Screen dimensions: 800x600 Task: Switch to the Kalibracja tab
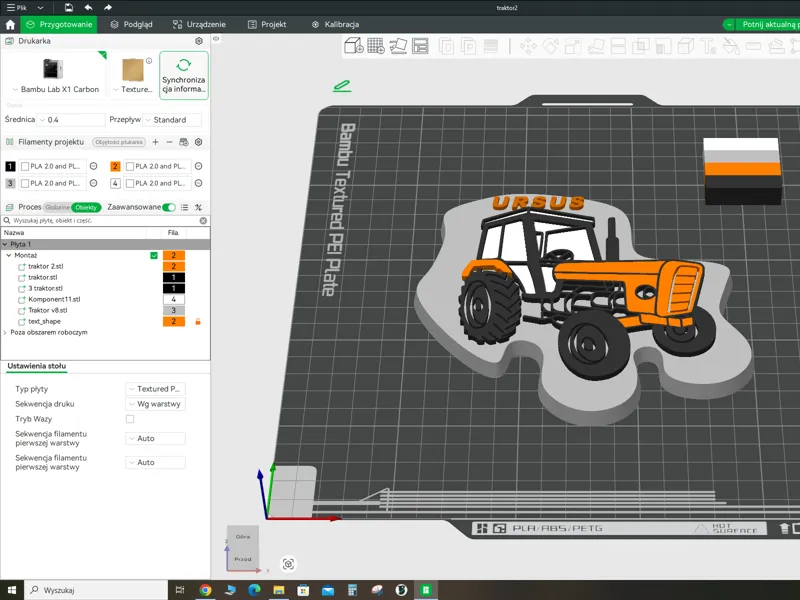tap(336, 24)
